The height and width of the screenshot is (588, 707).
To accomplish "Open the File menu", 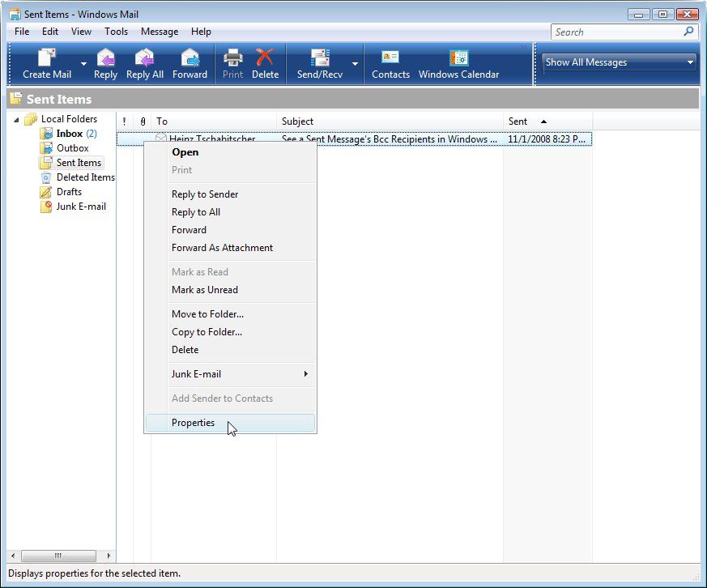I will [22, 32].
